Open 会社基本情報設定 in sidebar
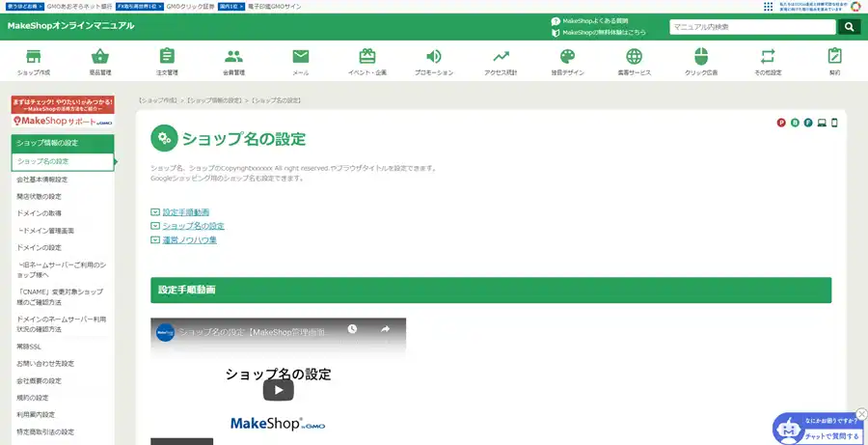The width and height of the screenshot is (868, 445). (42, 180)
